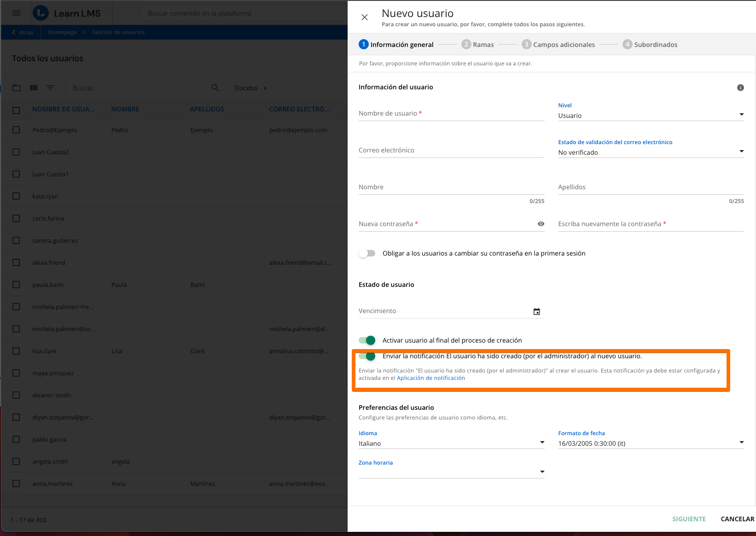Viewport: 756px width, 536px height.
Task: Toggle force password change on first session
Action: [x=367, y=253]
